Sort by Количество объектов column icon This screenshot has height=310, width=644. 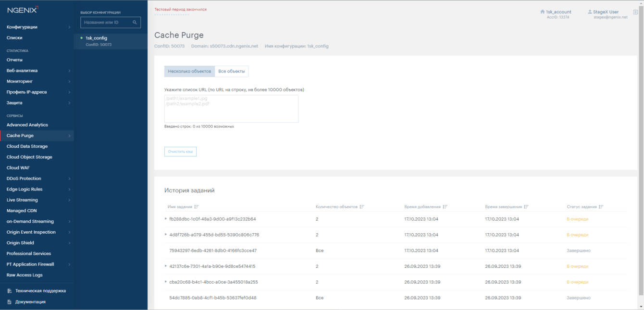pos(362,207)
